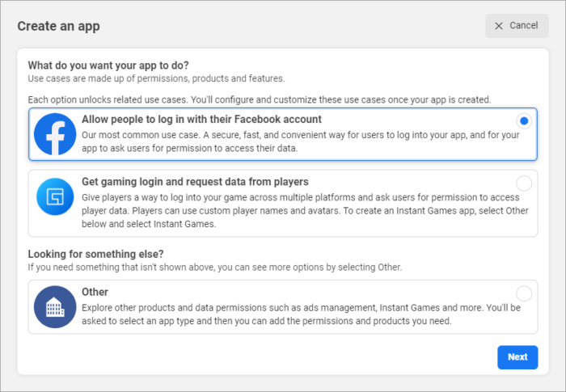Select the Other option radio button
566x392 pixels.
(524, 293)
